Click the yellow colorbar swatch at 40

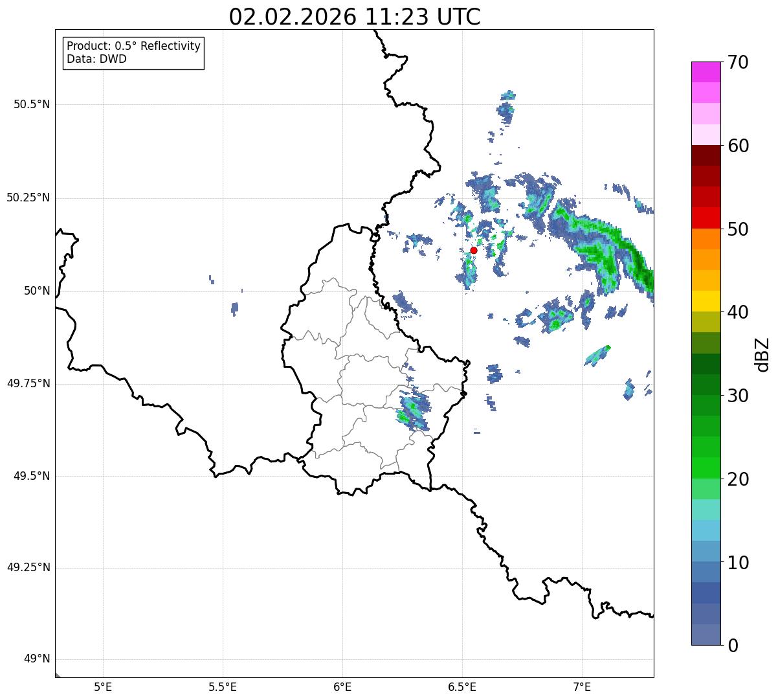tap(706, 301)
